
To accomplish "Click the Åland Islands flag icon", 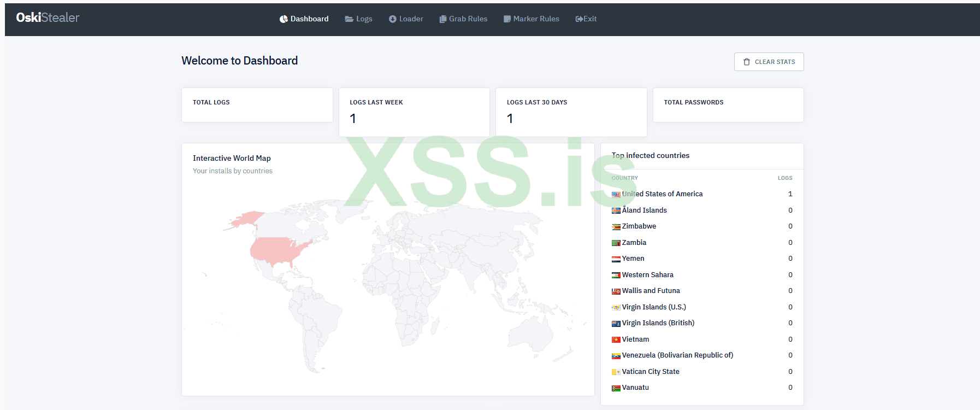I will coord(616,210).
